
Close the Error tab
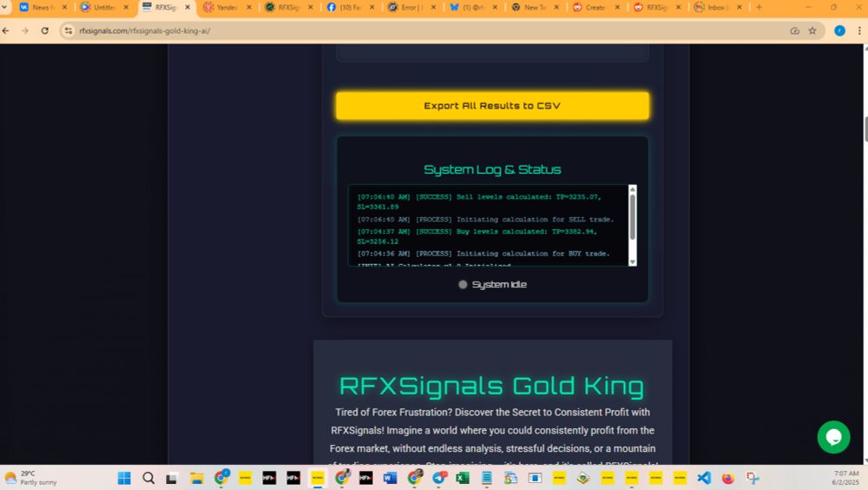click(x=433, y=7)
